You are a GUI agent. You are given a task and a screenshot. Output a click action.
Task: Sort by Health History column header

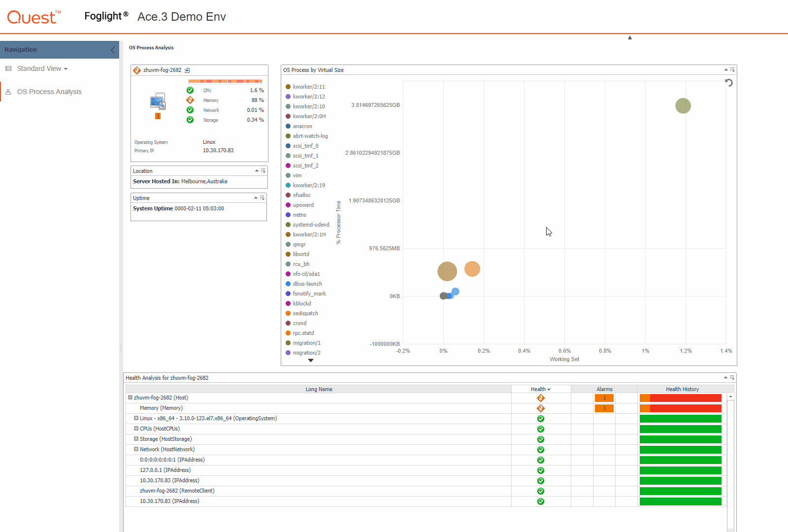pos(682,389)
